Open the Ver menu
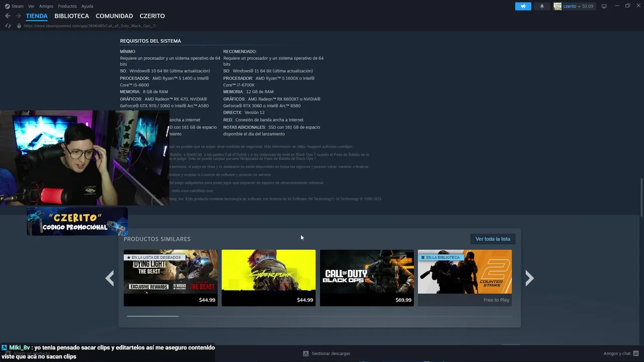Image resolution: width=644 pixels, height=362 pixels. pyautogui.click(x=31, y=6)
